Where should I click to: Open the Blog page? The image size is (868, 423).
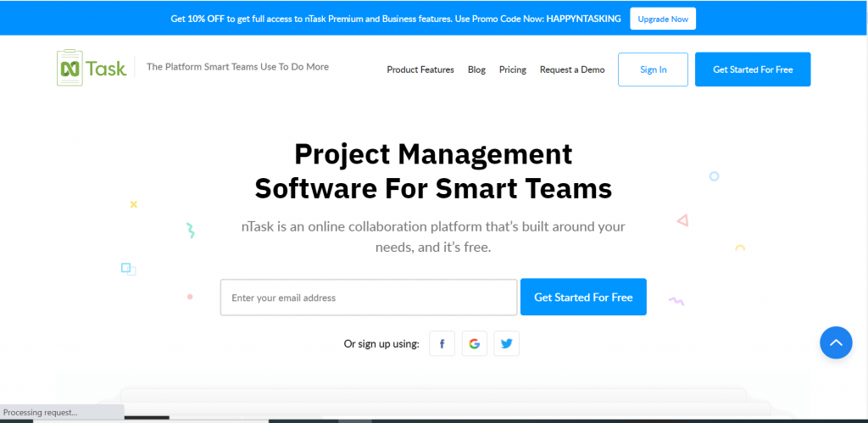coord(476,70)
